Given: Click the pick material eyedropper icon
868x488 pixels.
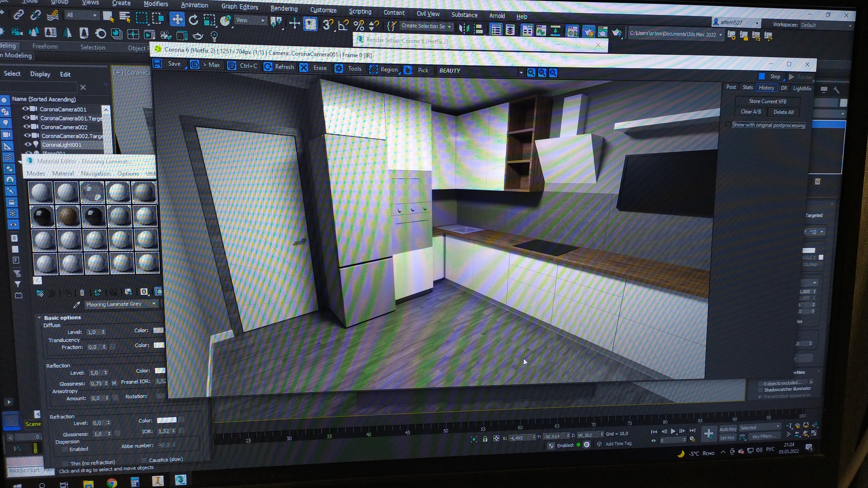Looking at the screenshot, I should [77, 305].
